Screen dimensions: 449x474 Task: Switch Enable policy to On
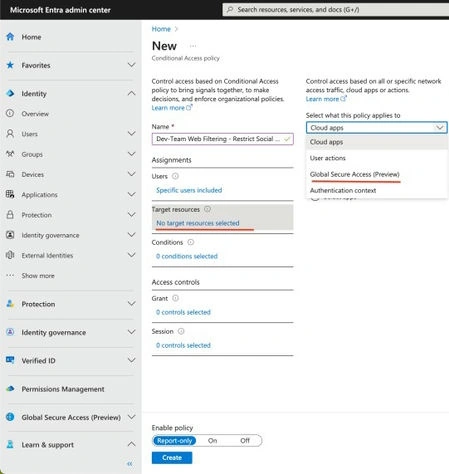(x=212, y=441)
